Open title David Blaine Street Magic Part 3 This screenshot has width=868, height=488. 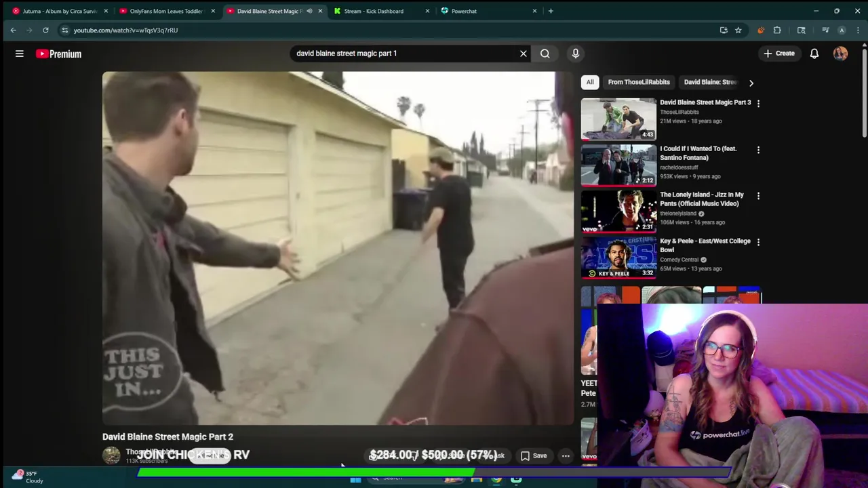705,102
